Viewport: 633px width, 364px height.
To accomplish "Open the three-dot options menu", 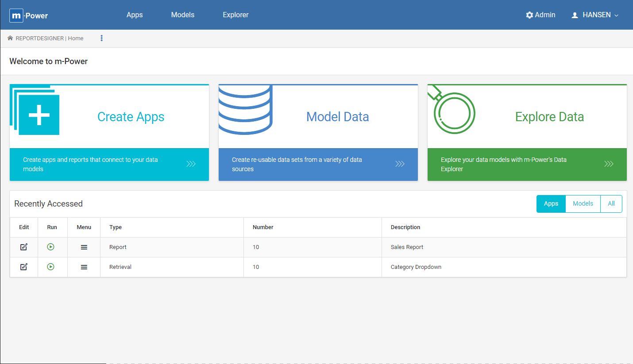I will [101, 38].
